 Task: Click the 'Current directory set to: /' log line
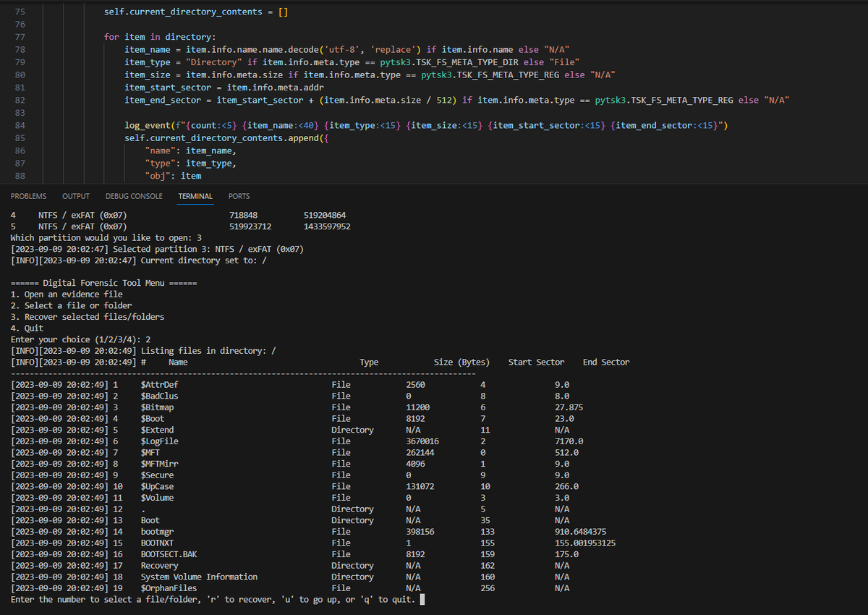click(x=139, y=260)
